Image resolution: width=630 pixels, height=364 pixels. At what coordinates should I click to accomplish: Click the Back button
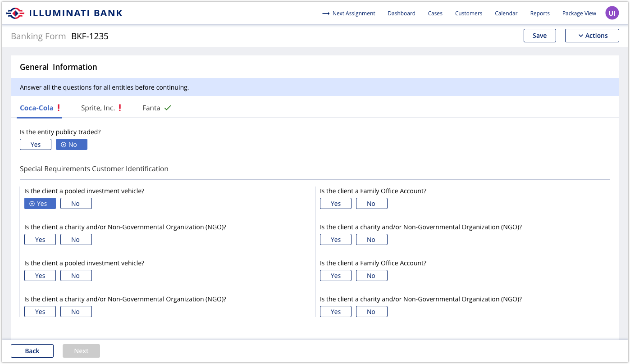pyautogui.click(x=32, y=350)
